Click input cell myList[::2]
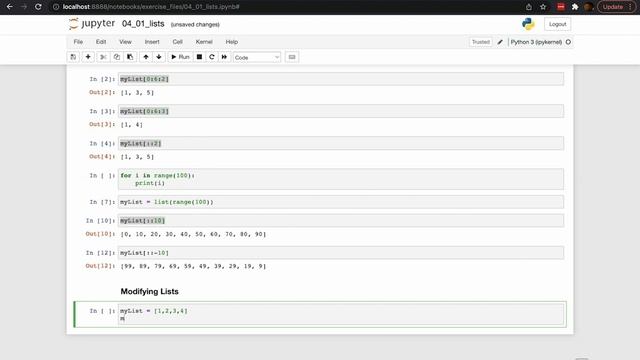This screenshot has width=640, height=360. (341, 143)
